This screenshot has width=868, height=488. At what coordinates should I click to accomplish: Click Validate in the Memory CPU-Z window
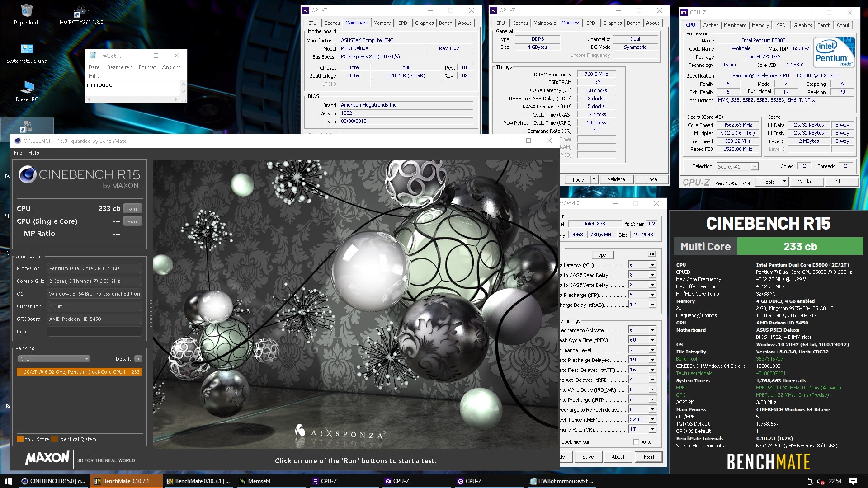pyautogui.click(x=616, y=179)
